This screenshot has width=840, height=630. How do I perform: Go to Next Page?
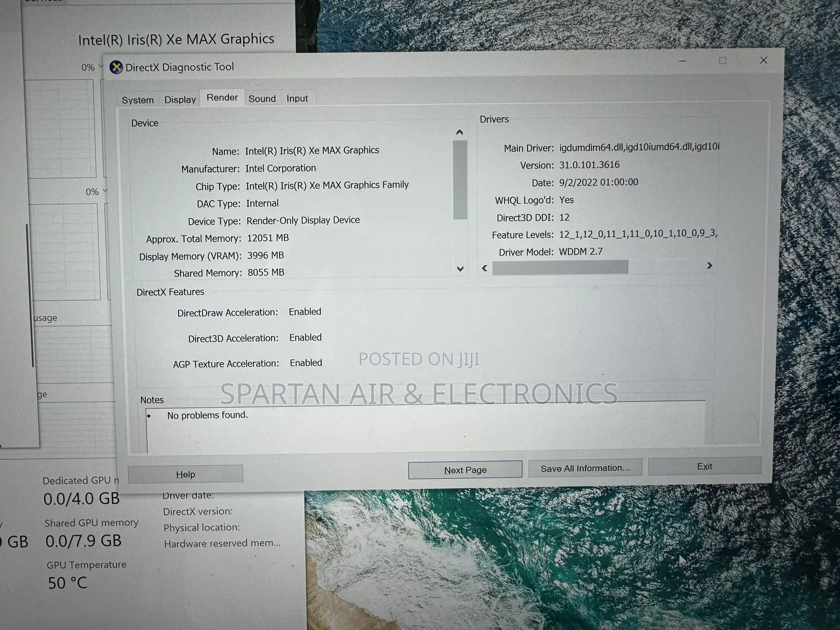tap(465, 470)
